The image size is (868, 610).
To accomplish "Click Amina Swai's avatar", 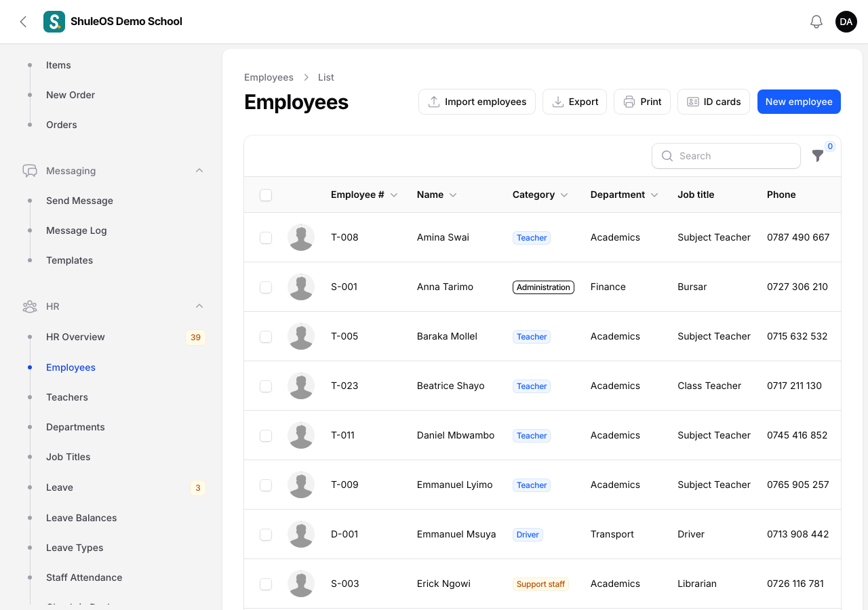I will (x=301, y=237).
